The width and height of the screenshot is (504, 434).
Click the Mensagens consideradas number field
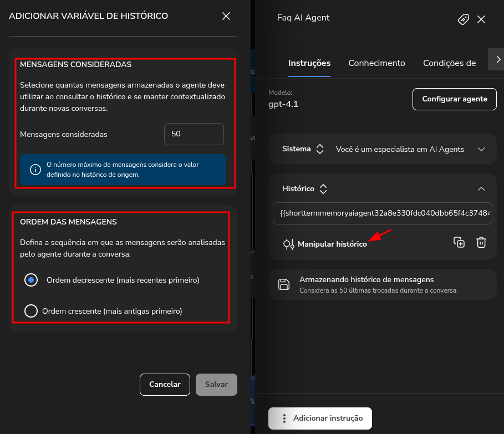194,134
